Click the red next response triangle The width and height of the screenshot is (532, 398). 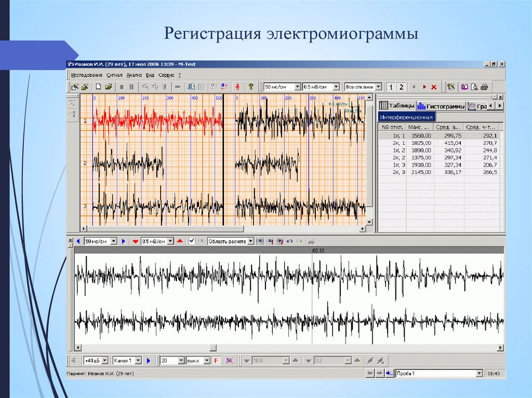(x=424, y=87)
